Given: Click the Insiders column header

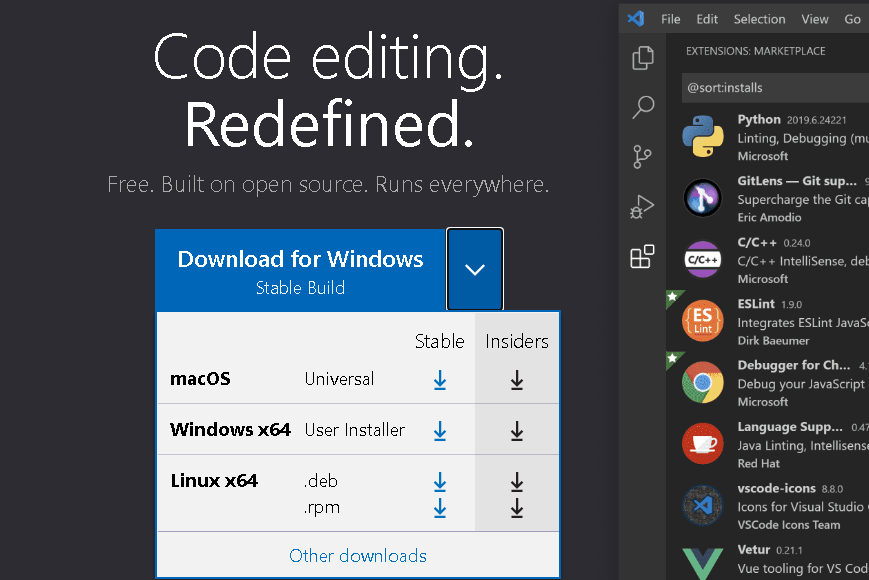Looking at the screenshot, I should pyautogui.click(x=517, y=341).
